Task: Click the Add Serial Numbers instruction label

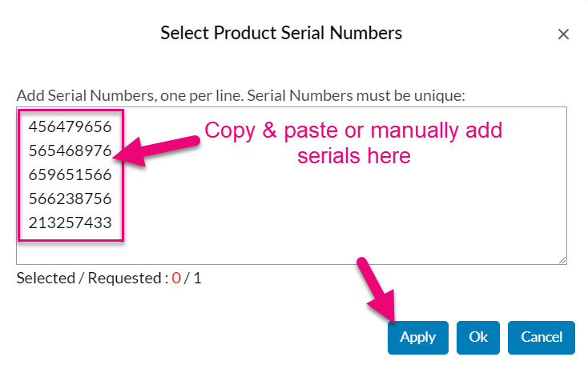Action: (241, 95)
